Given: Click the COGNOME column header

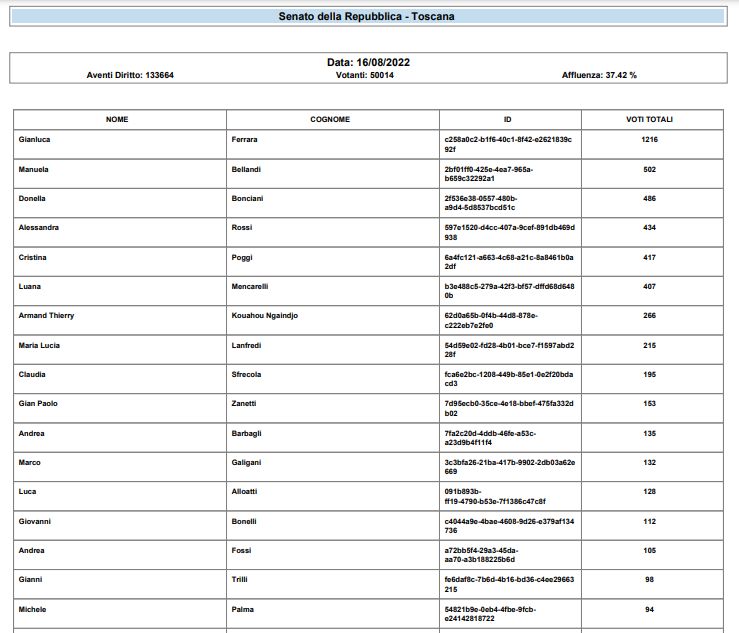Looking at the screenshot, I should pyautogui.click(x=330, y=119).
